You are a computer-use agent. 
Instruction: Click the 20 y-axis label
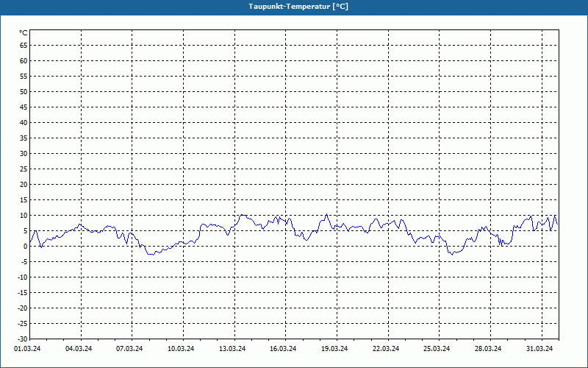click(x=24, y=185)
